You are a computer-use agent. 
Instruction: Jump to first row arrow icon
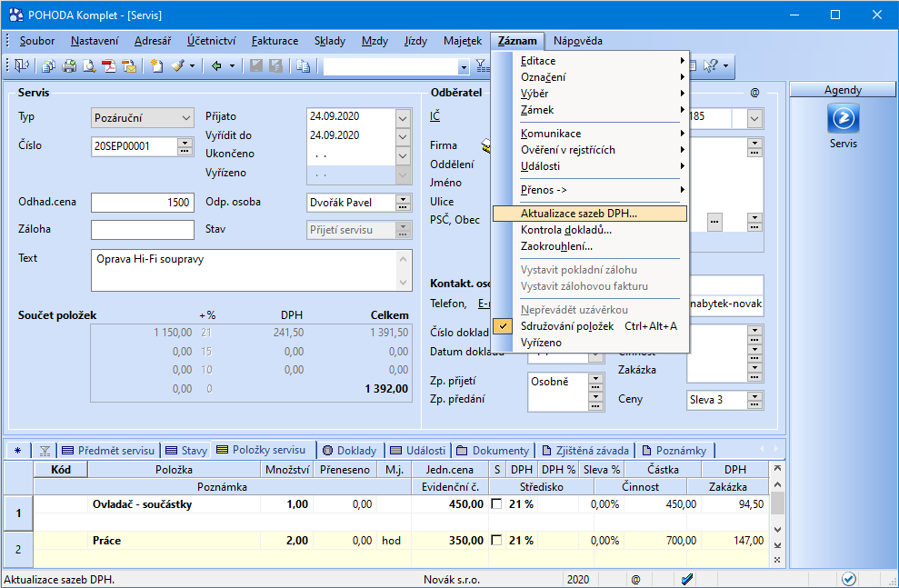(x=777, y=468)
